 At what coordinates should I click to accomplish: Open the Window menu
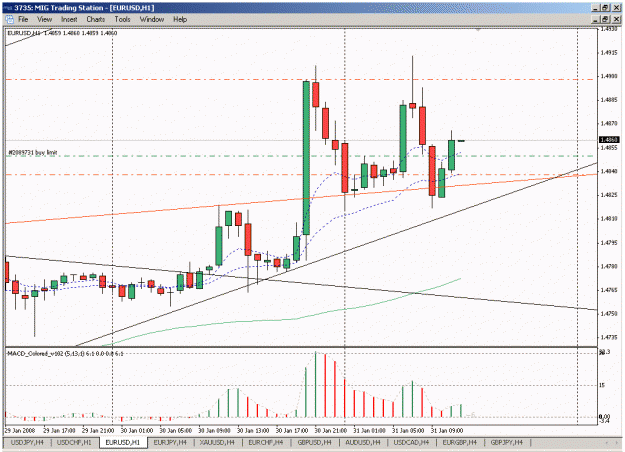(152, 19)
